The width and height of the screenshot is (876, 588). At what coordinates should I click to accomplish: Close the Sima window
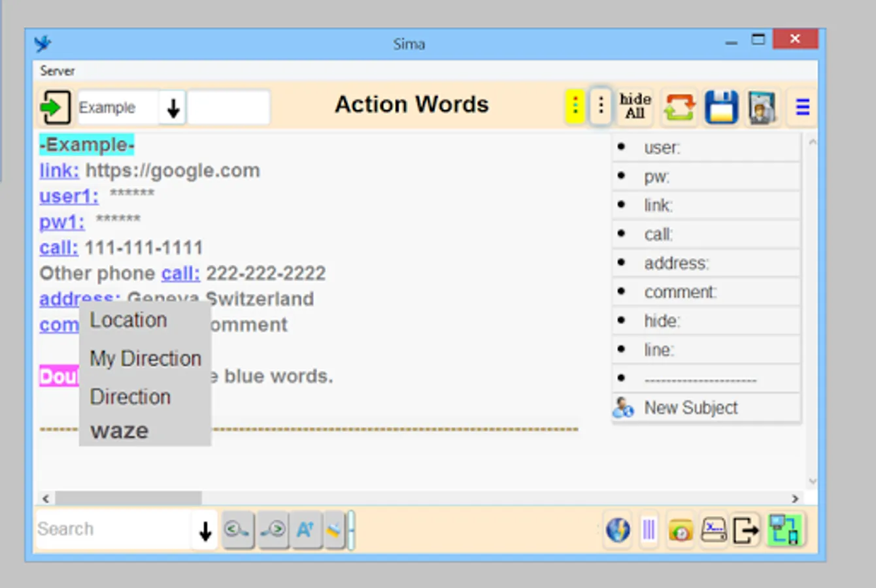click(x=795, y=39)
